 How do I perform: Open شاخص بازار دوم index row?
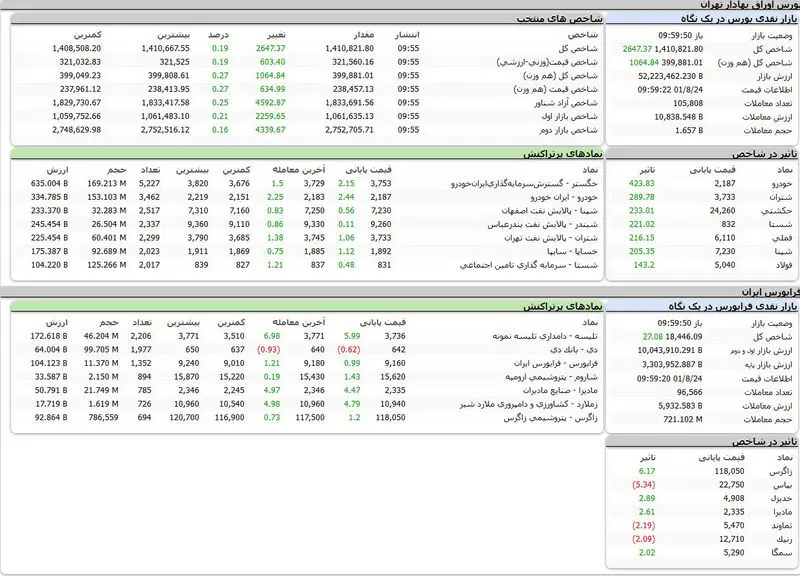[x=568, y=130]
